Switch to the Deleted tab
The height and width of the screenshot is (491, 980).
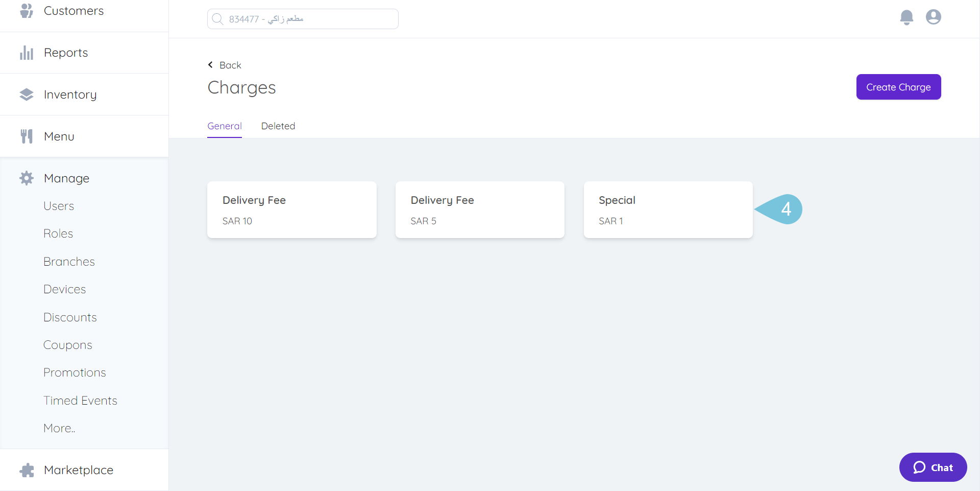278,126
